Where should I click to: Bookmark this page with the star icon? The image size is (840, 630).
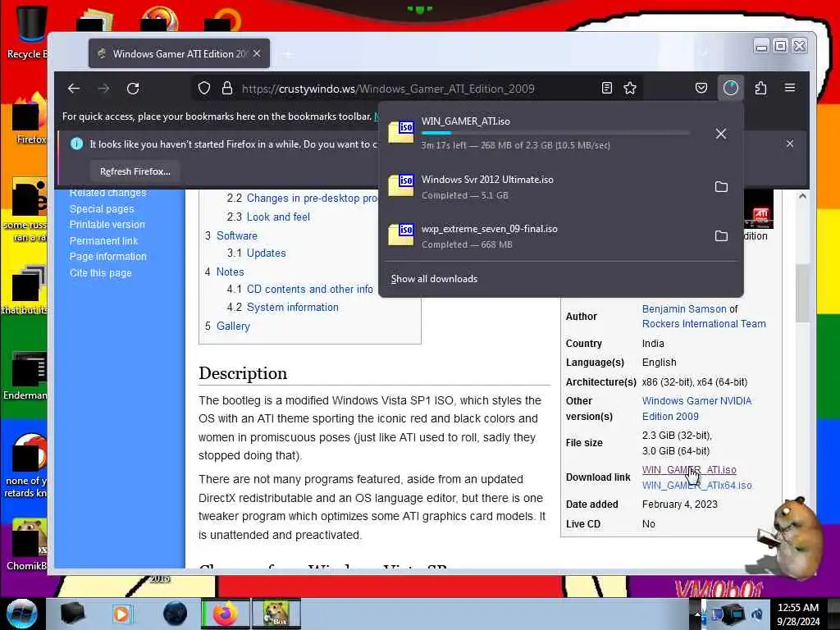click(x=630, y=89)
